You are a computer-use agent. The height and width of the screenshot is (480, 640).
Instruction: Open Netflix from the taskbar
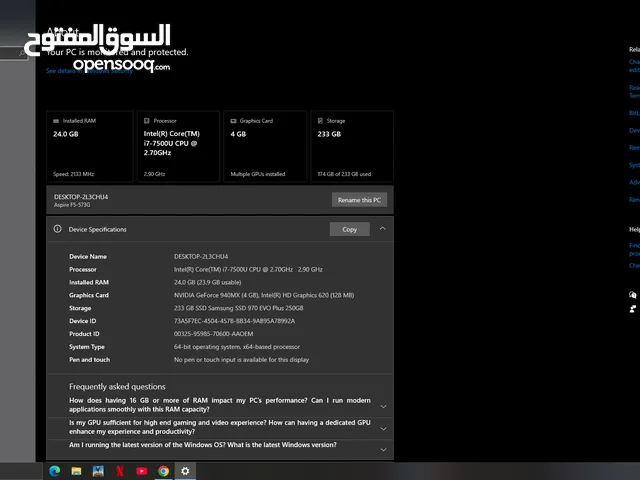click(120, 471)
